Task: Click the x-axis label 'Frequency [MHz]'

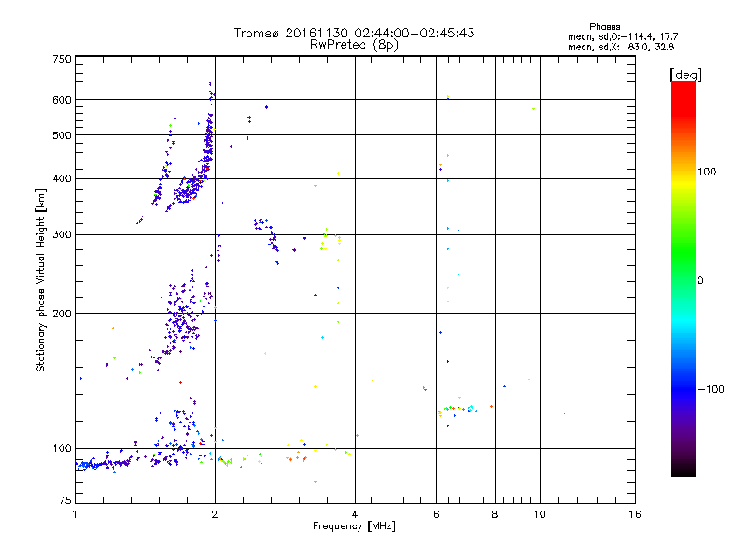Action: 354,526
